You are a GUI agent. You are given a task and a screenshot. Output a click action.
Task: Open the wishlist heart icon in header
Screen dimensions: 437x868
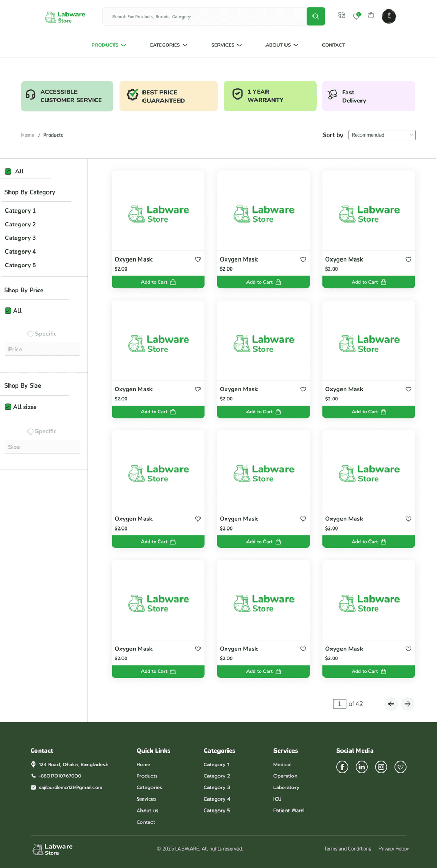(356, 16)
